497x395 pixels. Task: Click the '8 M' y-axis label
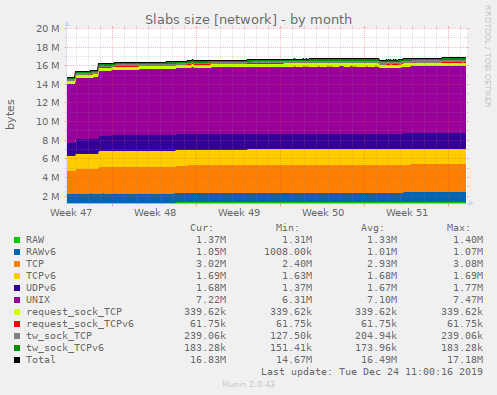coord(51,140)
